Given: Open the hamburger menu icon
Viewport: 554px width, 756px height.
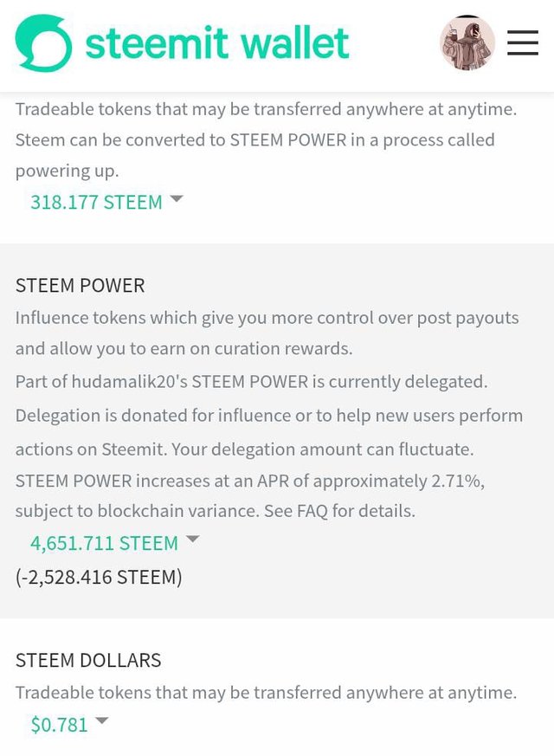Looking at the screenshot, I should 523,42.
